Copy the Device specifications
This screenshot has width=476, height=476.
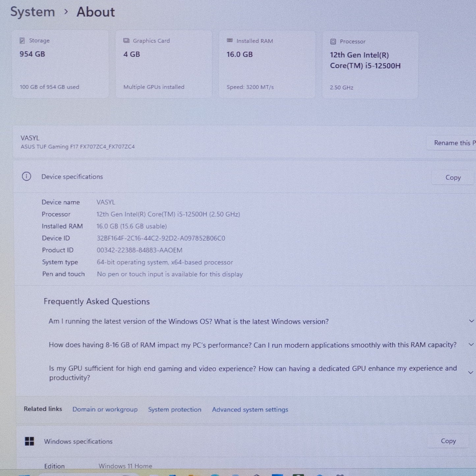453,178
